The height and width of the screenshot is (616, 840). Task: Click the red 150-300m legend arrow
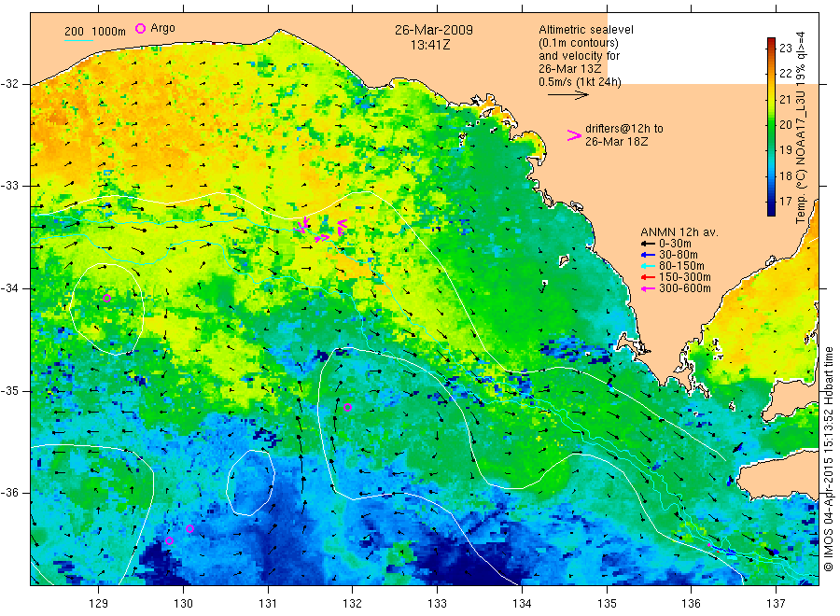(x=649, y=277)
